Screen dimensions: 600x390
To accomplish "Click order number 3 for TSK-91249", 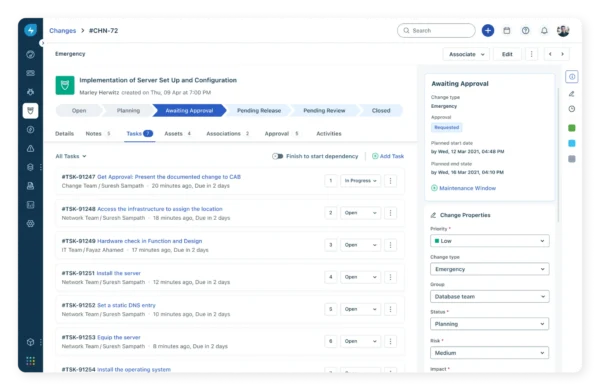I will [x=331, y=245].
